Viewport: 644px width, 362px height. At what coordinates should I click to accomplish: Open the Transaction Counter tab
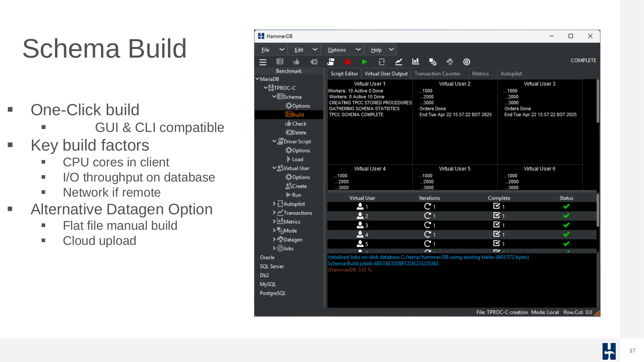[440, 74]
